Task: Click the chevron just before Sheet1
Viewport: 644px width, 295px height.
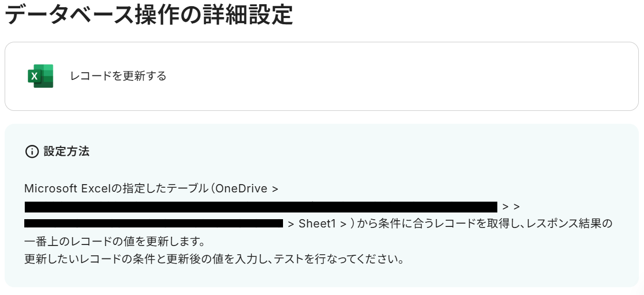Action: coord(291,224)
